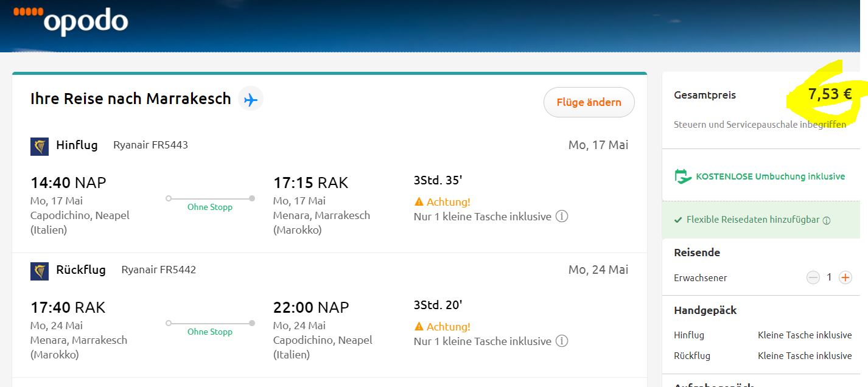Click the Handgepäck section heading
This screenshot has height=387, width=868.
coord(705,310)
